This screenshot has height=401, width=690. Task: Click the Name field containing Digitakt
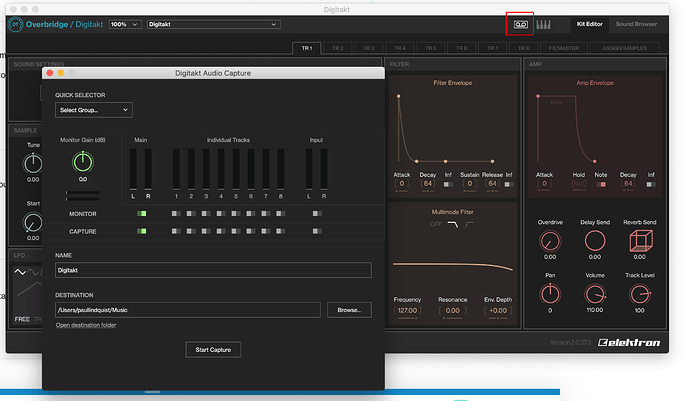[213, 270]
